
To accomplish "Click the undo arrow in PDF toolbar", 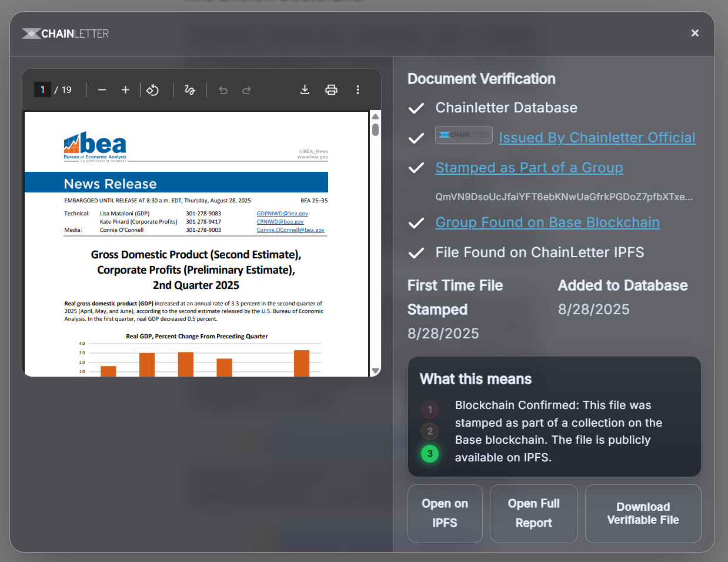I will tap(223, 90).
